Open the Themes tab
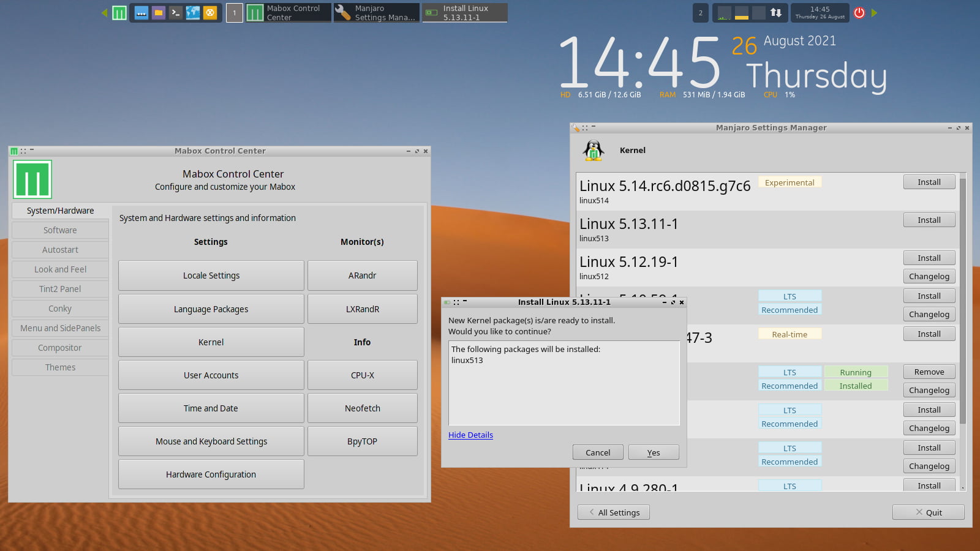Image resolution: width=980 pixels, height=551 pixels. pyautogui.click(x=60, y=367)
